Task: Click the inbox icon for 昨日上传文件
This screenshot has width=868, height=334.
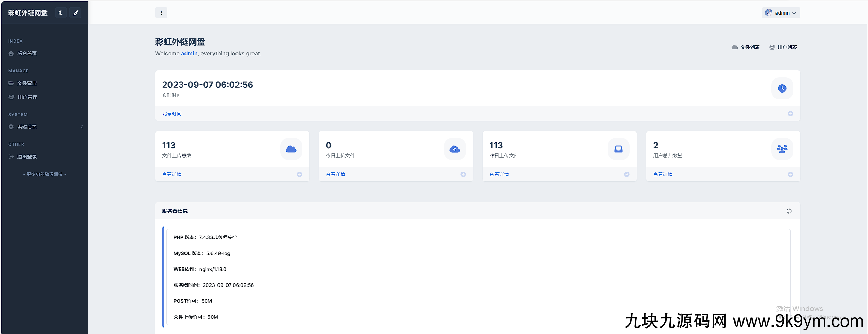Action: point(618,149)
